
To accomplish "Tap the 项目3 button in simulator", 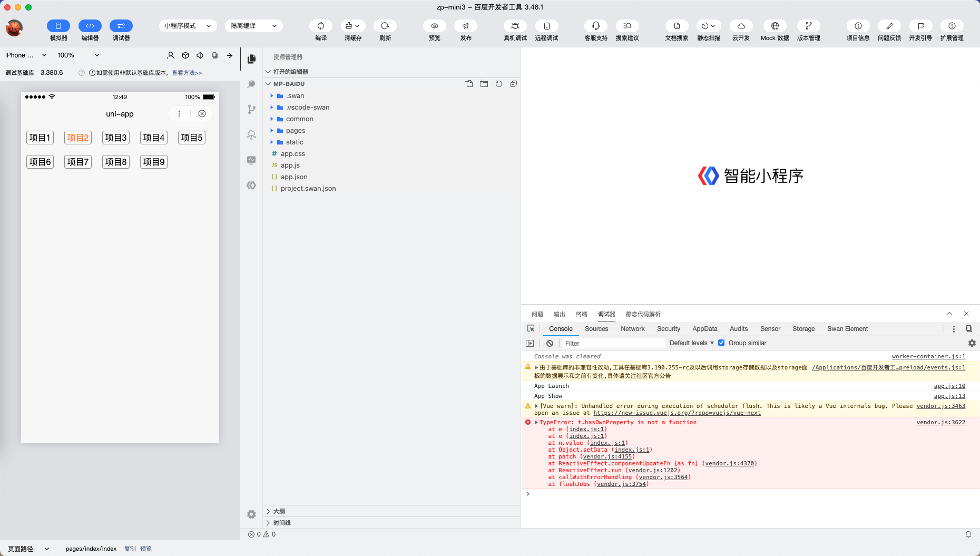I will (116, 138).
